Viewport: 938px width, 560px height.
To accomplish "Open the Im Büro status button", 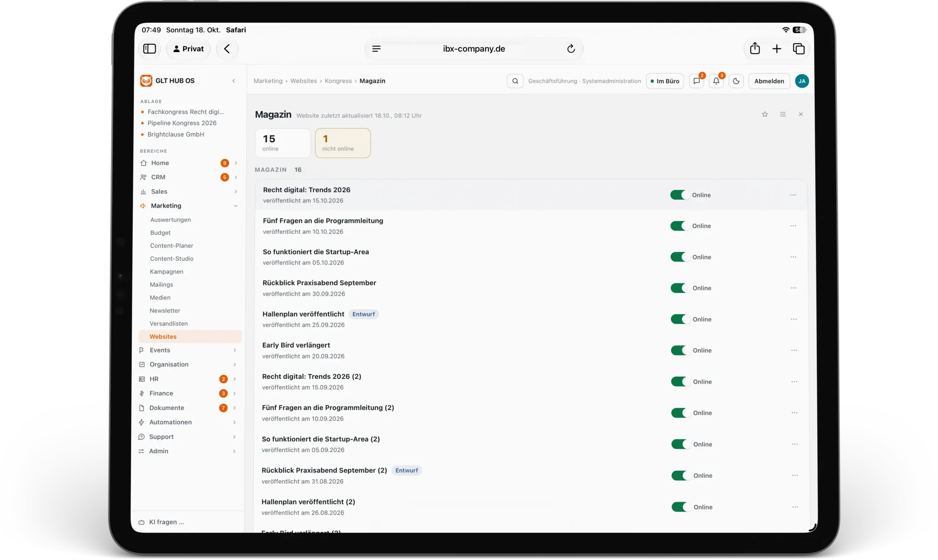I will tap(665, 81).
